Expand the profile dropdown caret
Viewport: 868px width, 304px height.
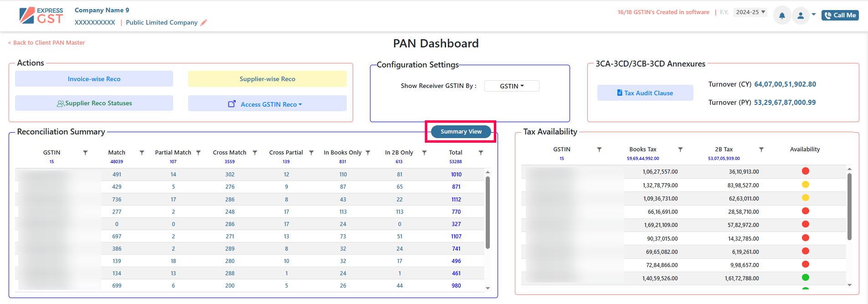814,15
